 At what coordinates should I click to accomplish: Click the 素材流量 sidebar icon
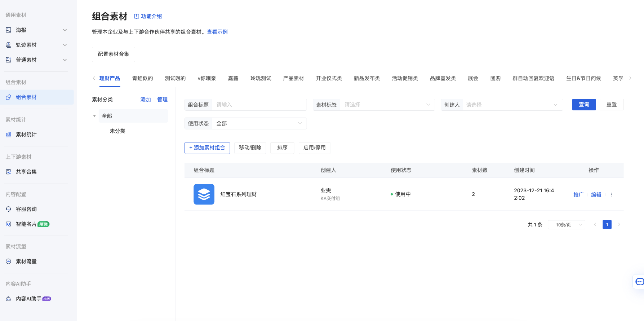8,261
